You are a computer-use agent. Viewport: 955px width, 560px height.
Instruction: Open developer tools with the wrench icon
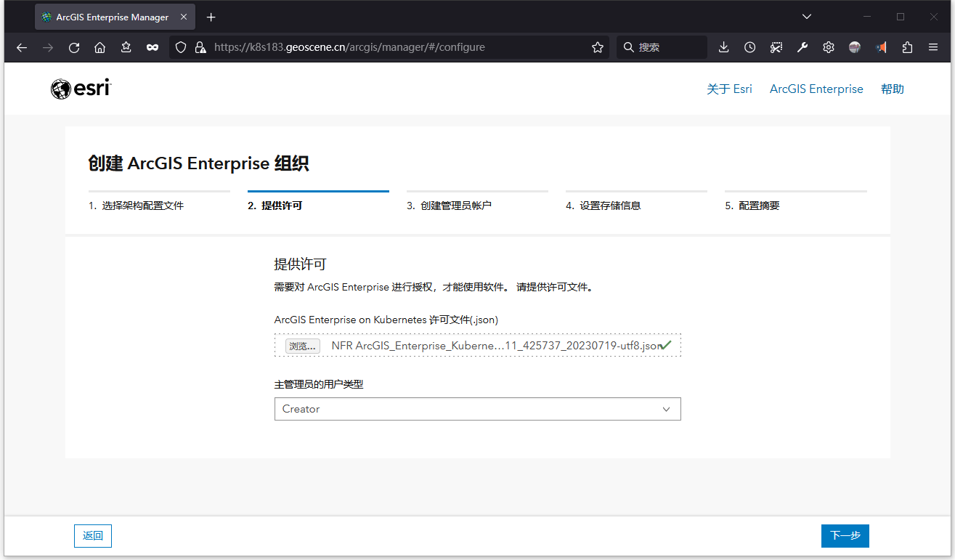[802, 47]
